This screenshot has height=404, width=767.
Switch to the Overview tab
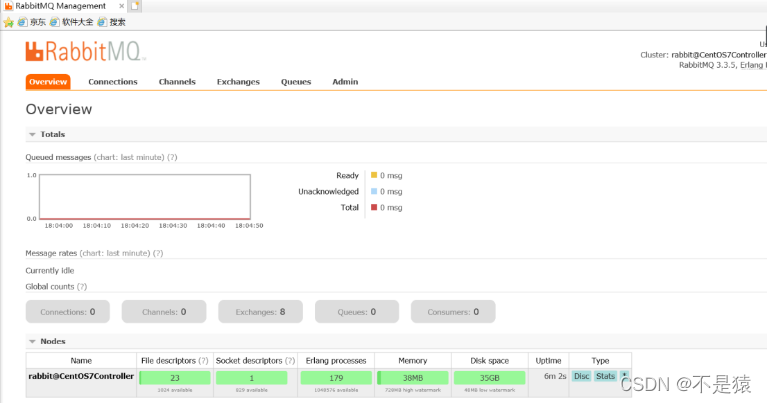pos(48,82)
